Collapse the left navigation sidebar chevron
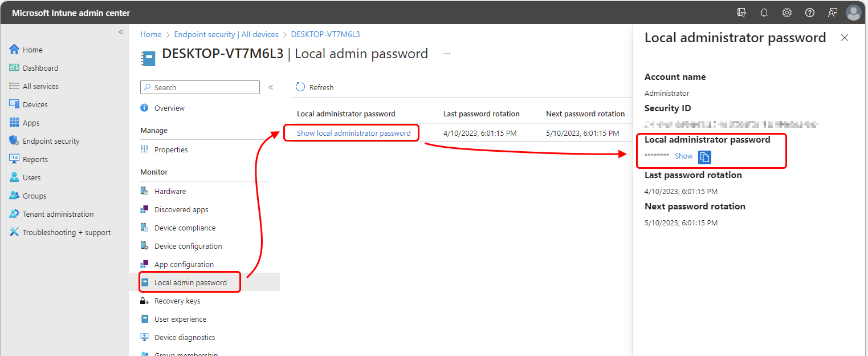The image size is (868, 356). click(121, 32)
